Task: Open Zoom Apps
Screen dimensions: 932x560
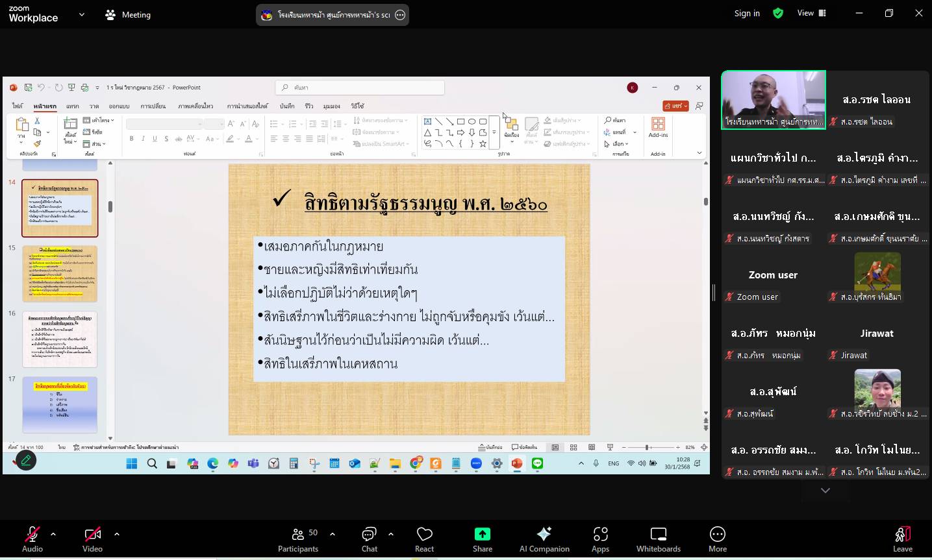Action: click(601, 539)
